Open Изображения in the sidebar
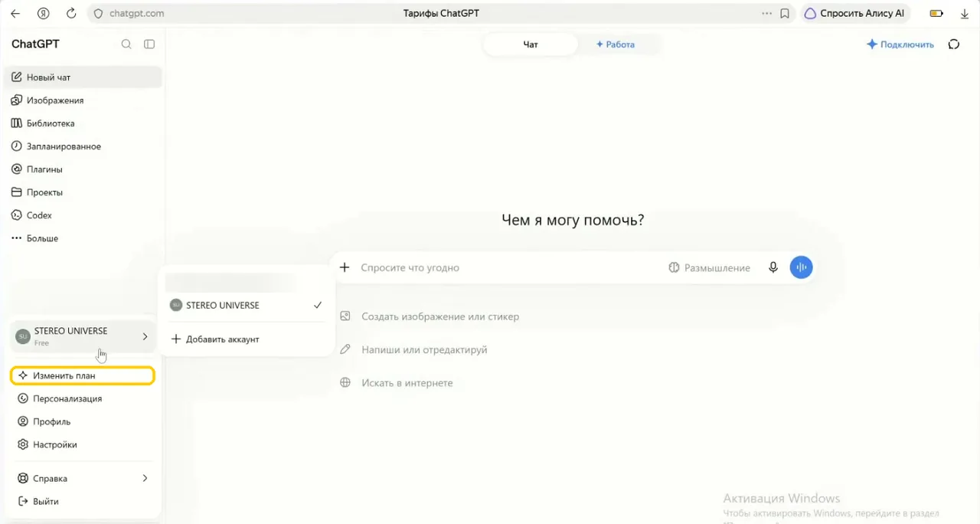Image resolution: width=980 pixels, height=524 pixels. pyautogui.click(x=83, y=100)
